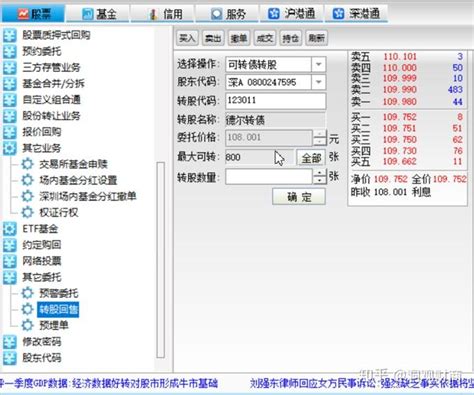Click the 确定 confirm button
This screenshot has height=395, width=474.
[x=299, y=197]
